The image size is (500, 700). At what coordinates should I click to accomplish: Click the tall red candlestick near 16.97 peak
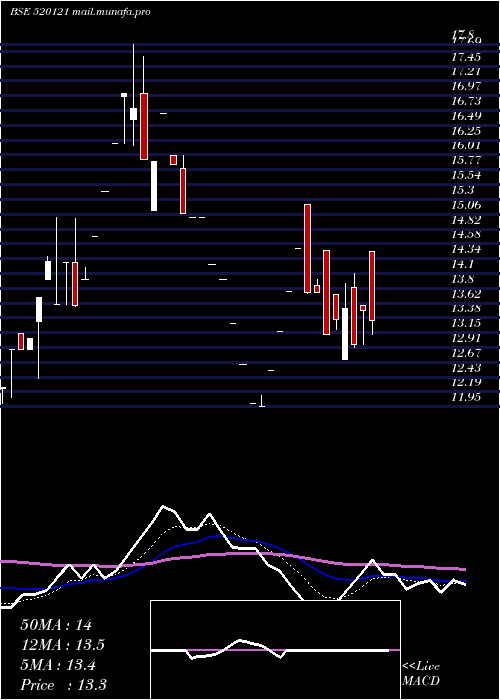point(144,126)
